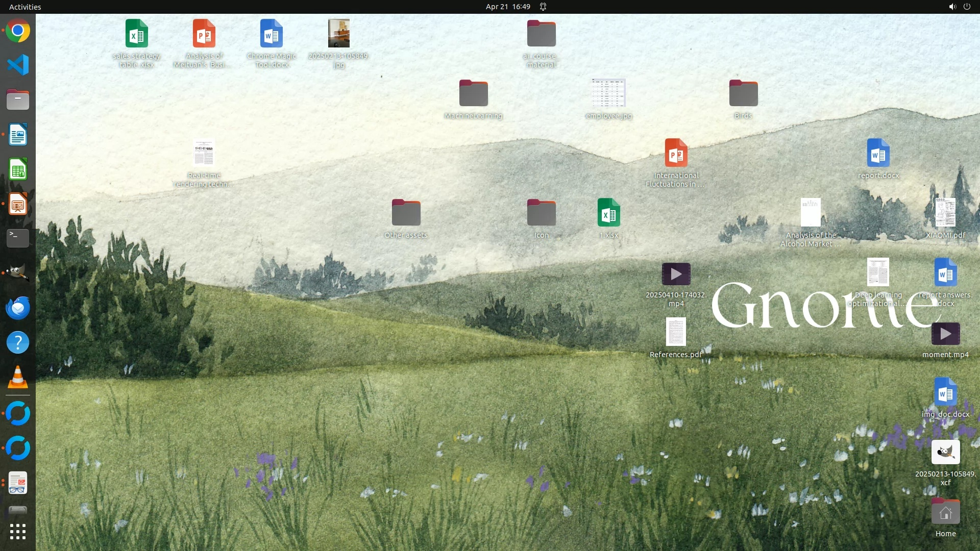Open the date and time menu
980x551 pixels.
[507, 7]
